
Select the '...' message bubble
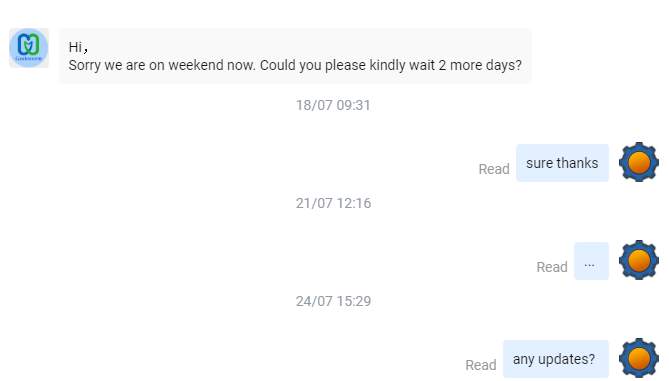pos(591,261)
